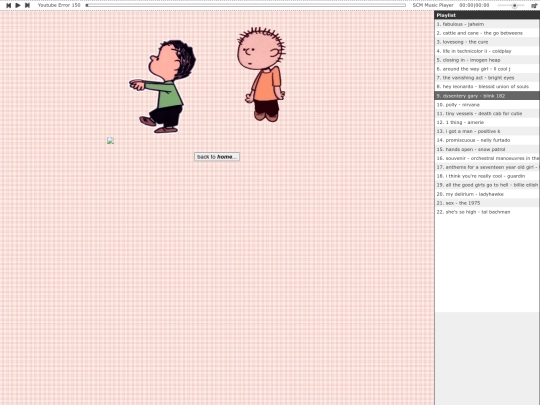Select highlighted 'dysentery gary - blink 182' track
This screenshot has height=405, width=540.
[x=487, y=96]
